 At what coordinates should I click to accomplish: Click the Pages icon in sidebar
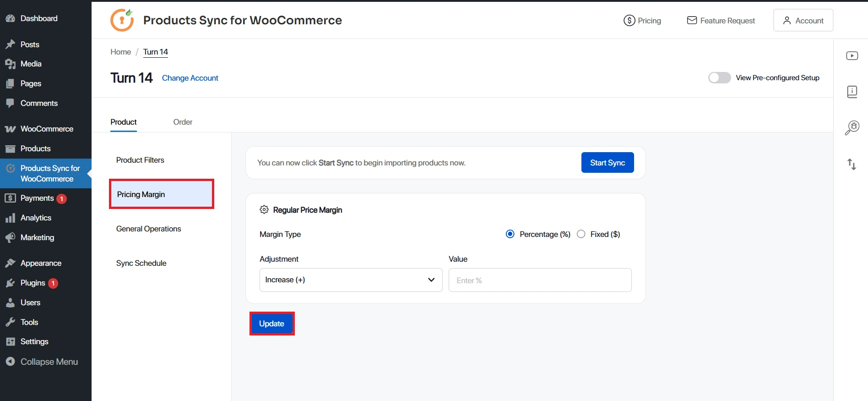10,84
